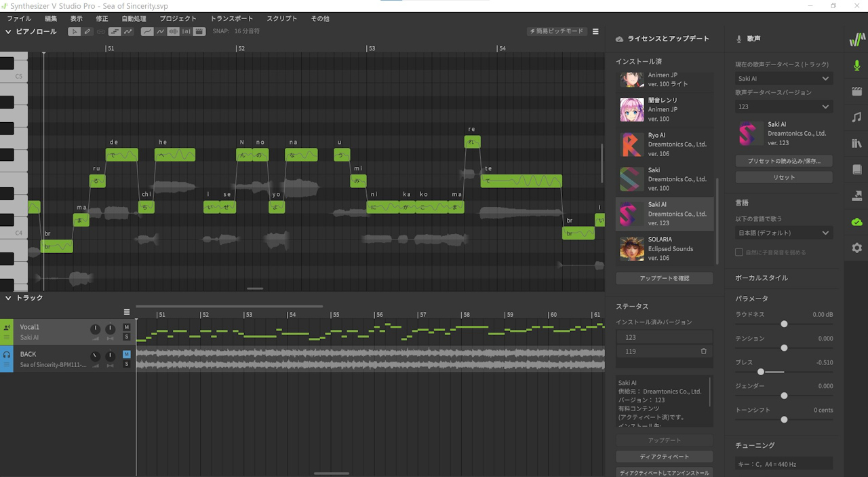This screenshot has width=868, height=477.
Task: Solo the Vocal1 track
Action: pos(126,337)
